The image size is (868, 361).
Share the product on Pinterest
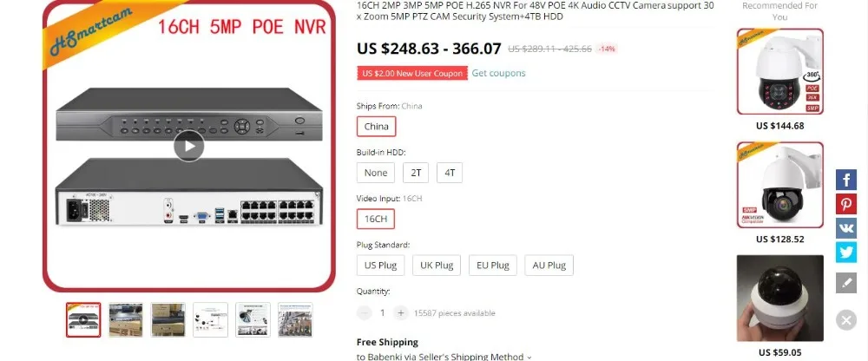[x=845, y=204]
